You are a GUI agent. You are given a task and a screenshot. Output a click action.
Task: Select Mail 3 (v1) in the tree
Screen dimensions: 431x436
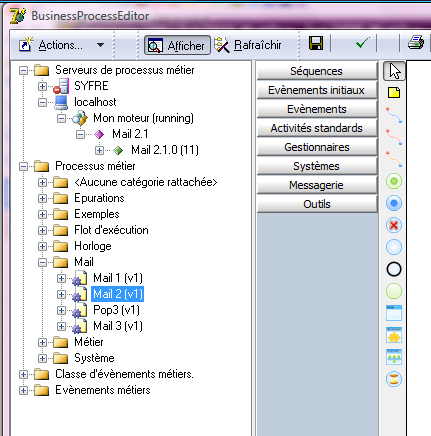118,326
